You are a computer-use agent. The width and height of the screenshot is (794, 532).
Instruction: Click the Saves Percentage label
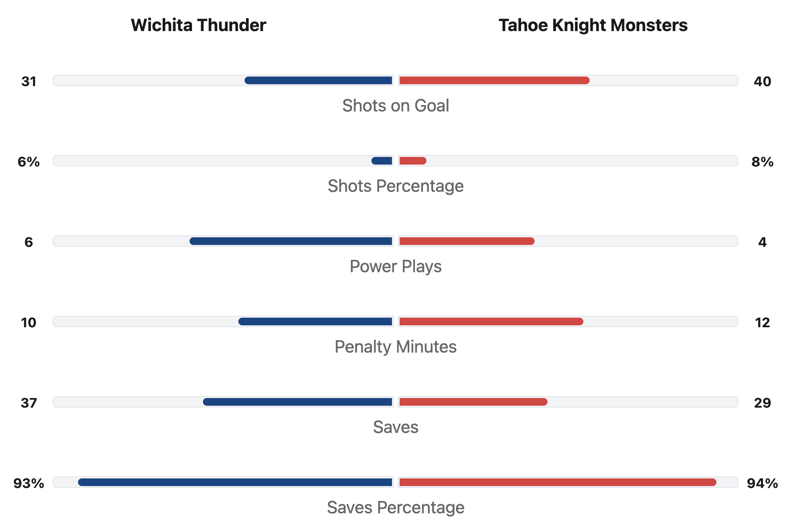tap(395, 508)
